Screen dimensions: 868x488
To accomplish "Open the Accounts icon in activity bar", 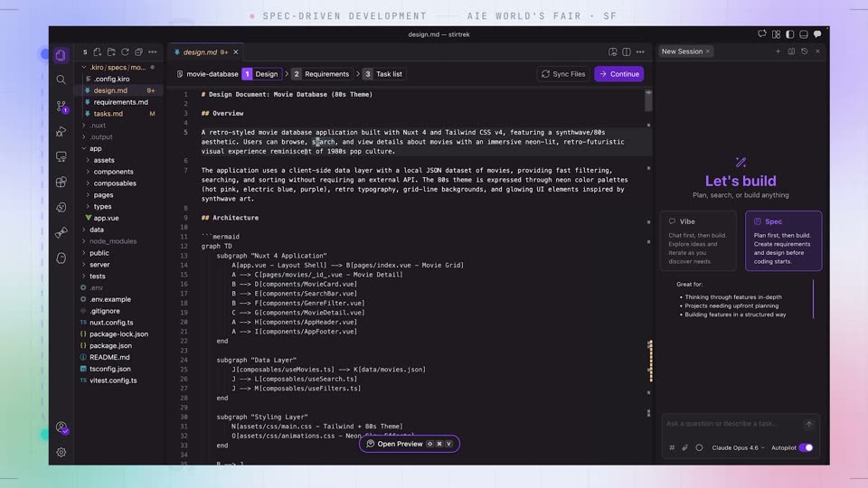I will 61,427.
